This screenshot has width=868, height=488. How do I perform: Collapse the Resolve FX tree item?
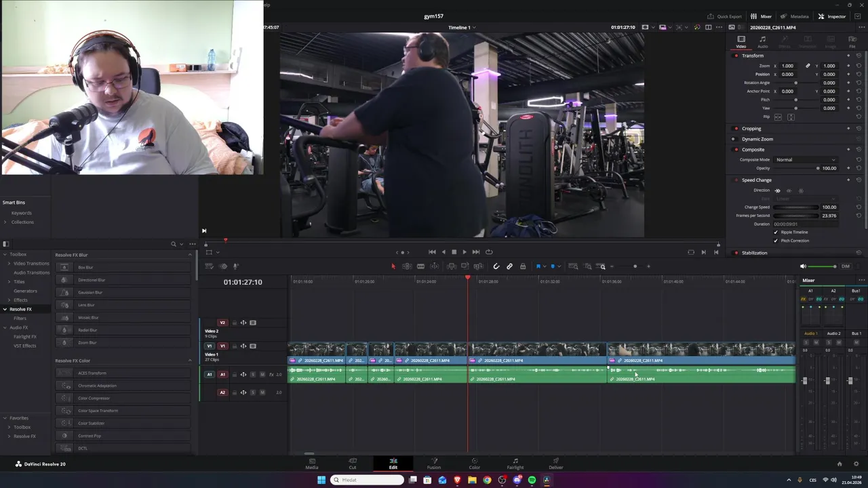5,309
